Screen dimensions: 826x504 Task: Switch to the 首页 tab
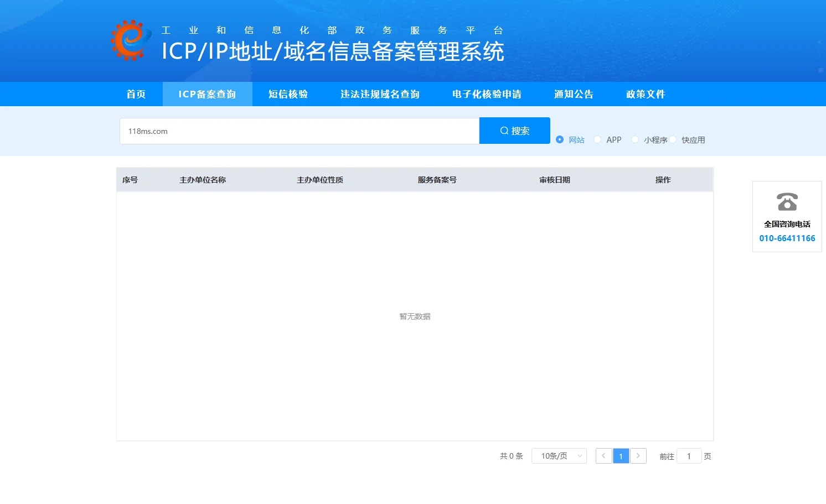point(136,94)
